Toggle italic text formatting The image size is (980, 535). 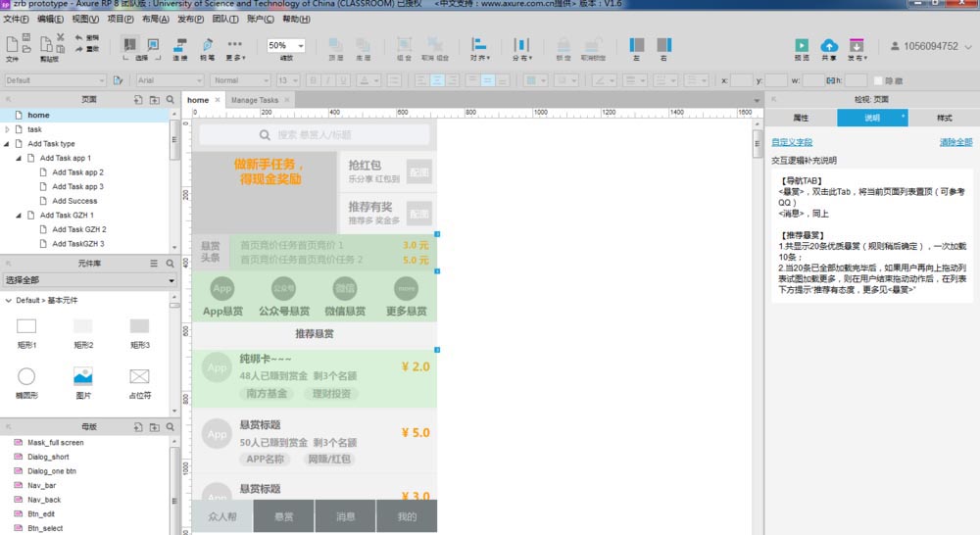coord(328,80)
